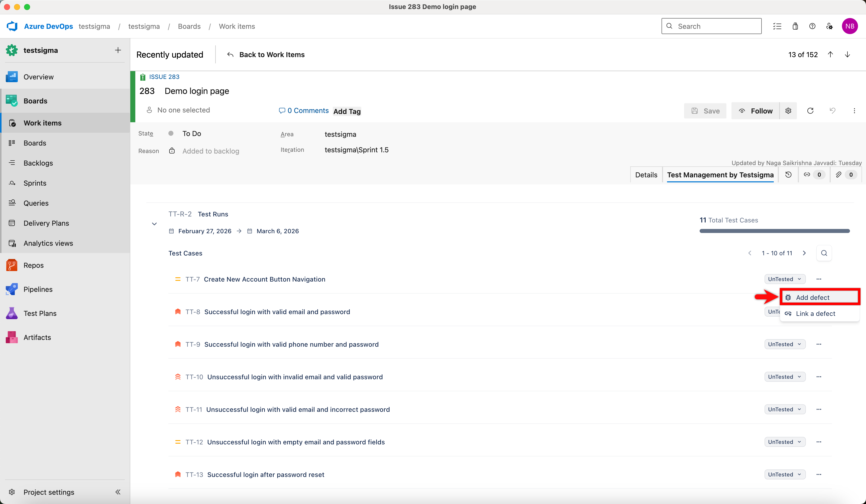Viewport: 866px width, 504px height.
Task: Open more options for TT-9 test case
Action: pyautogui.click(x=819, y=344)
